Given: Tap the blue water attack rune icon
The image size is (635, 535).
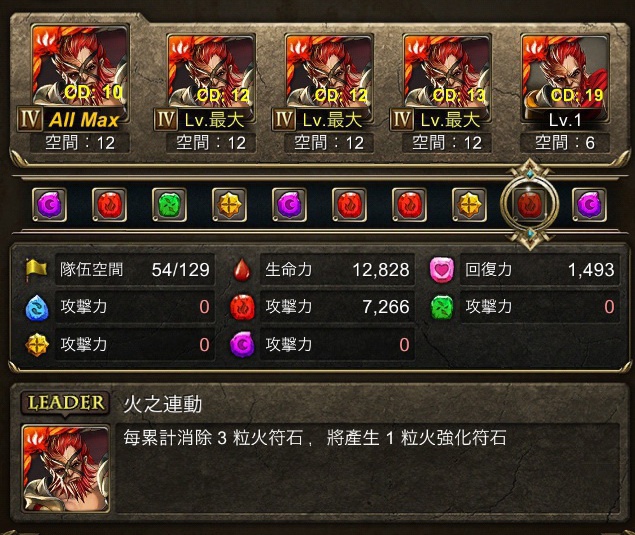Looking at the screenshot, I should tap(37, 308).
